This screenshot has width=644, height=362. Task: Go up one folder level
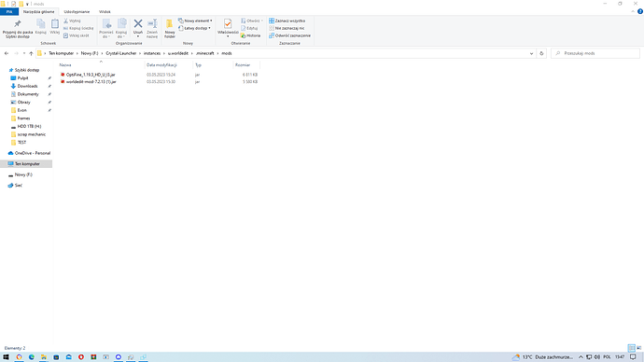click(x=31, y=53)
